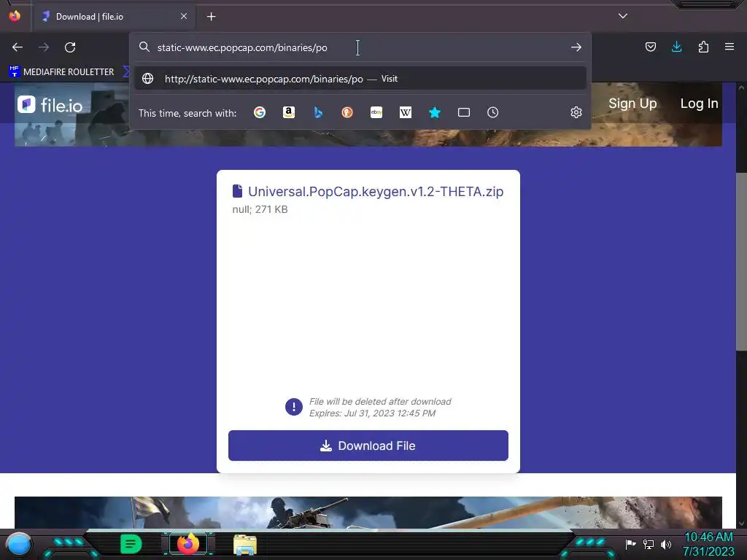Click the Firefox taskbar icon
The image size is (747, 560).
click(188, 544)
